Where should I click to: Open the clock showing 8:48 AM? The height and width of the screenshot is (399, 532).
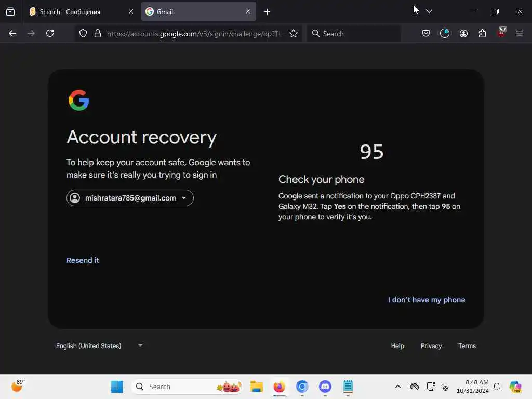(473, 387)
